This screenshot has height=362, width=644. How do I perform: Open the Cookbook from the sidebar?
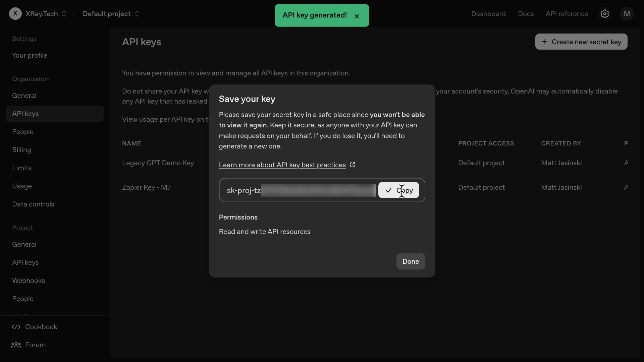(41, 327)
